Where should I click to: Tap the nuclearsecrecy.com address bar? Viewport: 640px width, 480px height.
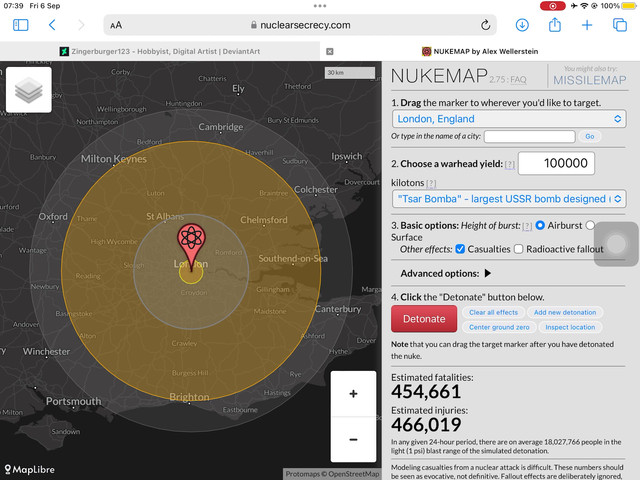pos(300,25)
